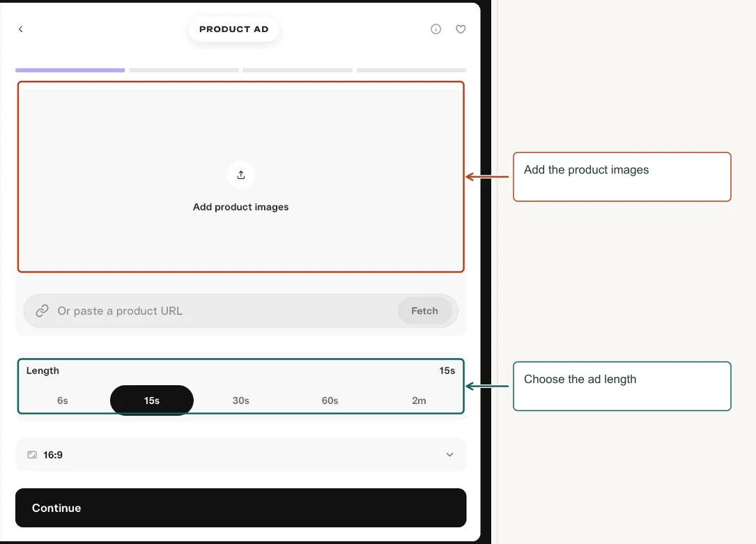Favorite with the heart icon
The width and height of the screenshot is (756, 544).
tap(461, 29)
